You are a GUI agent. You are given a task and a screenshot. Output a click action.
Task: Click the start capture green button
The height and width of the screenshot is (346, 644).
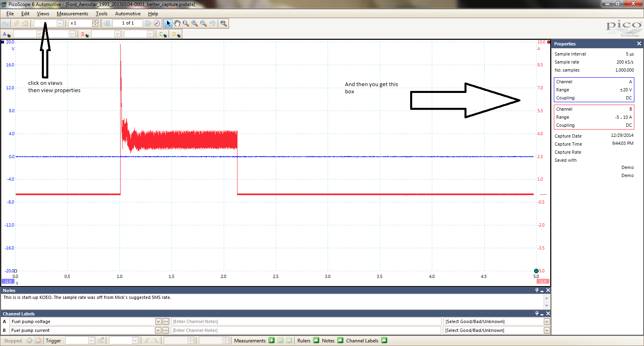[x=29, y=340]
